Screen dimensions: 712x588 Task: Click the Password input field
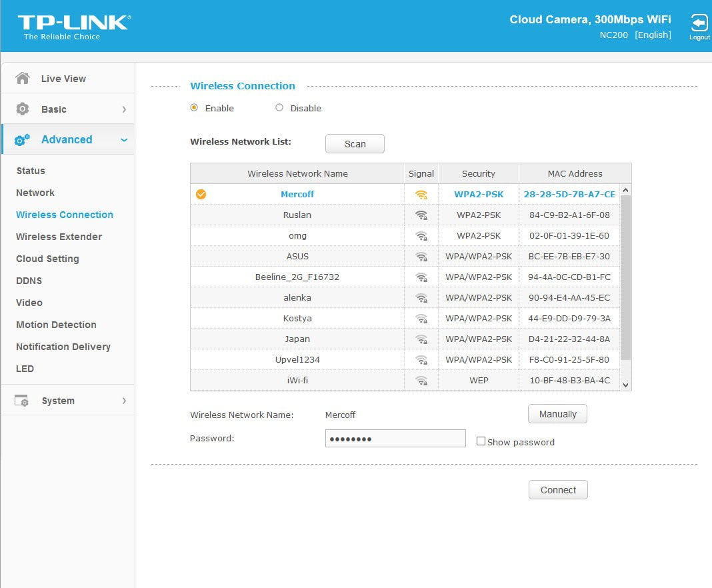coord(395,439)
